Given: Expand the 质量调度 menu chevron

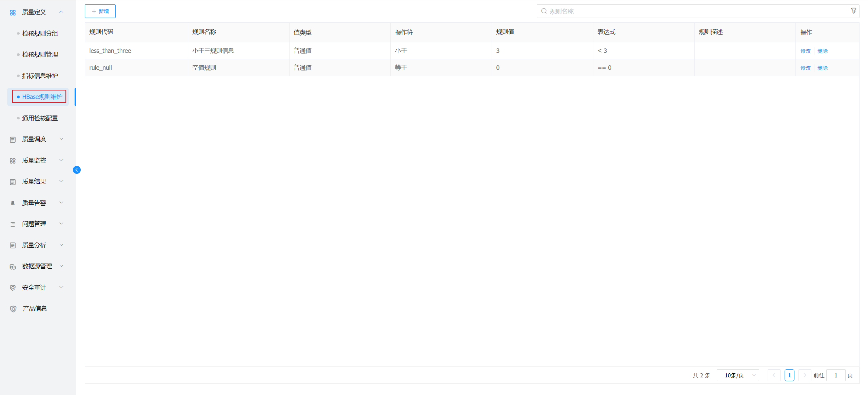Looking at the screenshot, I should click(x=61, y=139).
